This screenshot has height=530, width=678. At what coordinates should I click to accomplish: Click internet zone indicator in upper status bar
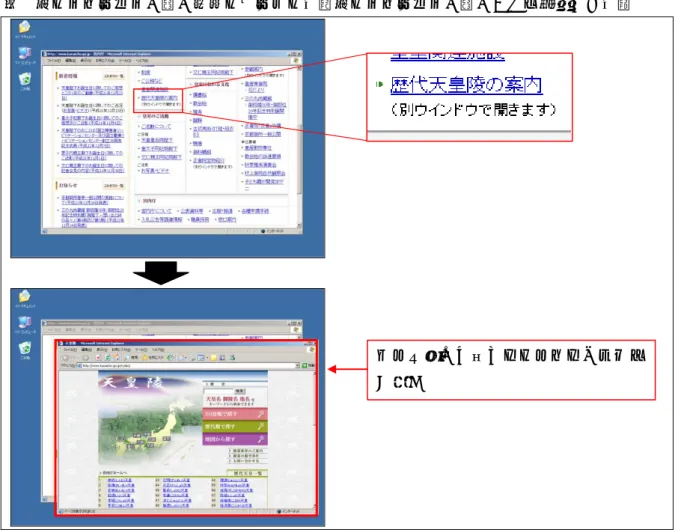(273, 231)
